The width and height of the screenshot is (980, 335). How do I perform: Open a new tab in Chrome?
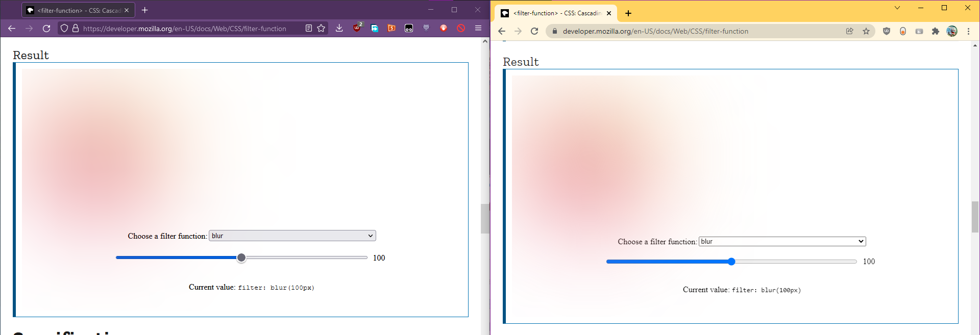tap(628, 13)
